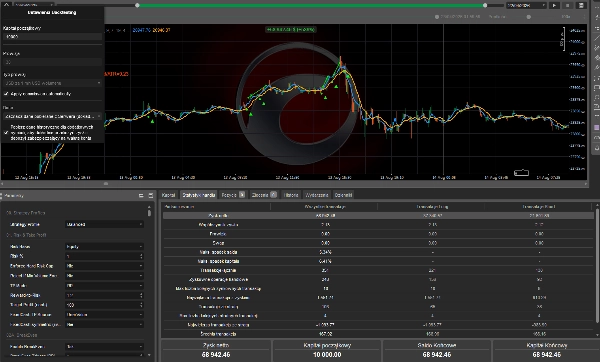This screenshot has width=600, height=362.
Task: Click the price scale bracket in the chart
Action: (562, 38)
